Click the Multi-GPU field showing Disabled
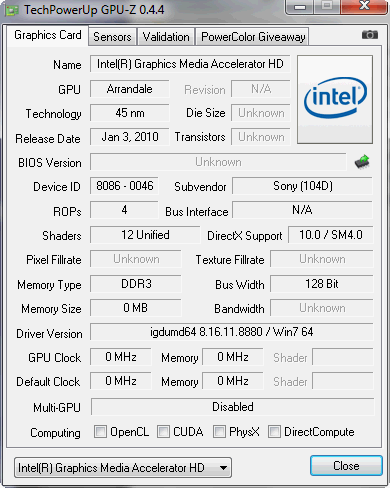 233,407
